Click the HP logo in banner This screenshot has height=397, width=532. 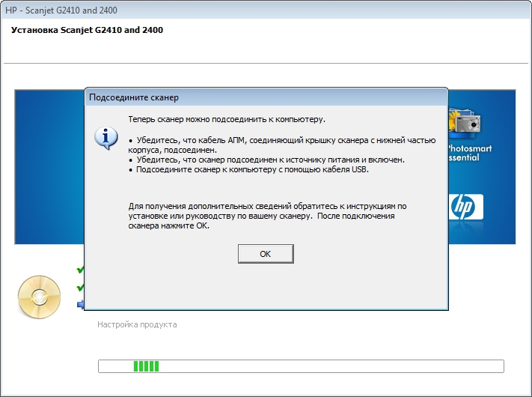pyautogui.click(x=466, y=207)
